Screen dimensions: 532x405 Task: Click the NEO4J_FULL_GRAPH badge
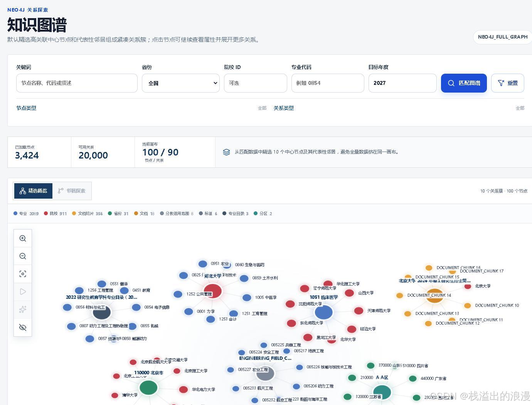coord(503,37)
